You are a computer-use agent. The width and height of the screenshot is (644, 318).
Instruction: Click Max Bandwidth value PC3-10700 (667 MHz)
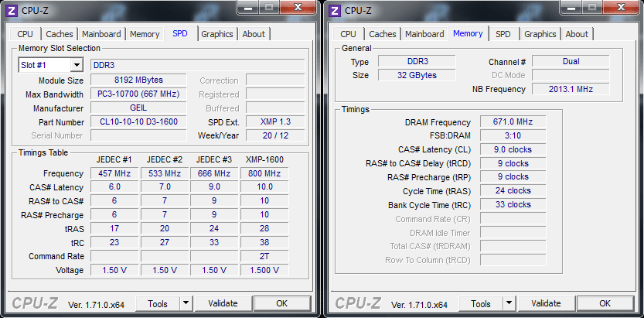tap(138, 94)
